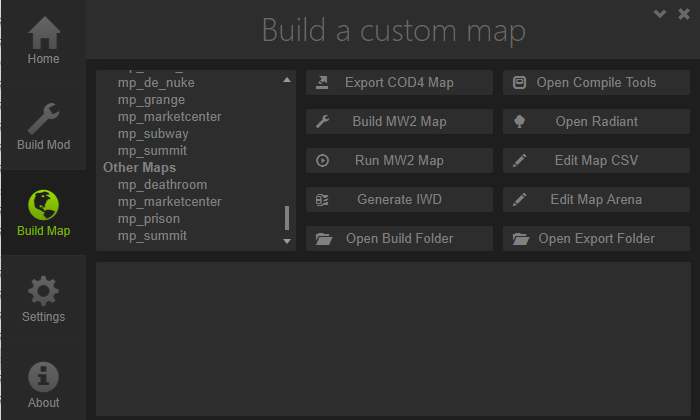
Task: Click Generate IWD button
Action: [399, 199]
